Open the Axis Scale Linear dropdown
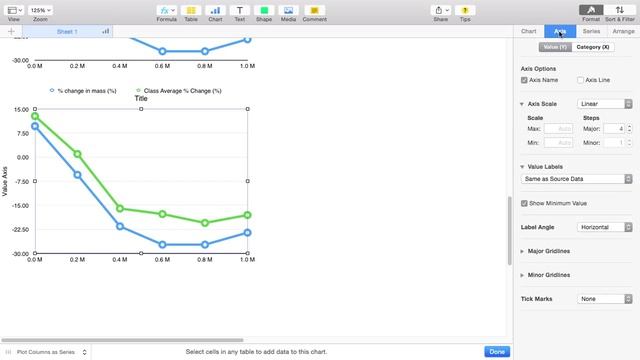The width and height of the screenshot is (640, 360). click(x=604, y=104)
